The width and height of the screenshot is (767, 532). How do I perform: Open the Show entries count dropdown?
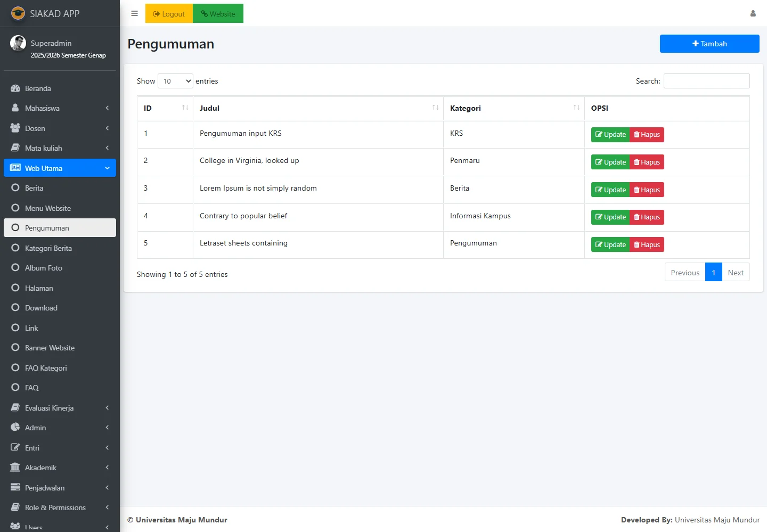[175, 81]
